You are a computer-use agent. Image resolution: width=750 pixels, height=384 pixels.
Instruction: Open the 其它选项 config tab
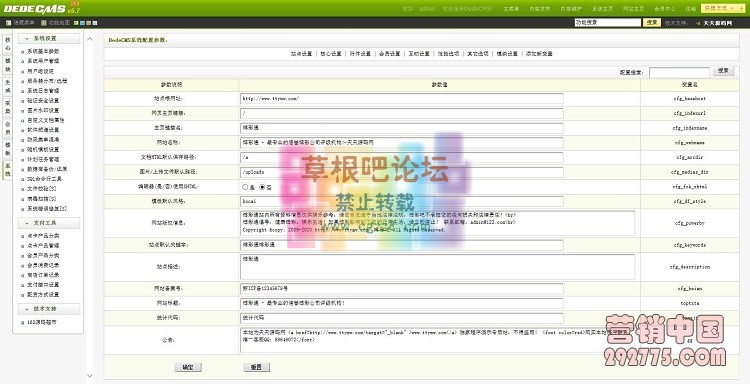477,54
